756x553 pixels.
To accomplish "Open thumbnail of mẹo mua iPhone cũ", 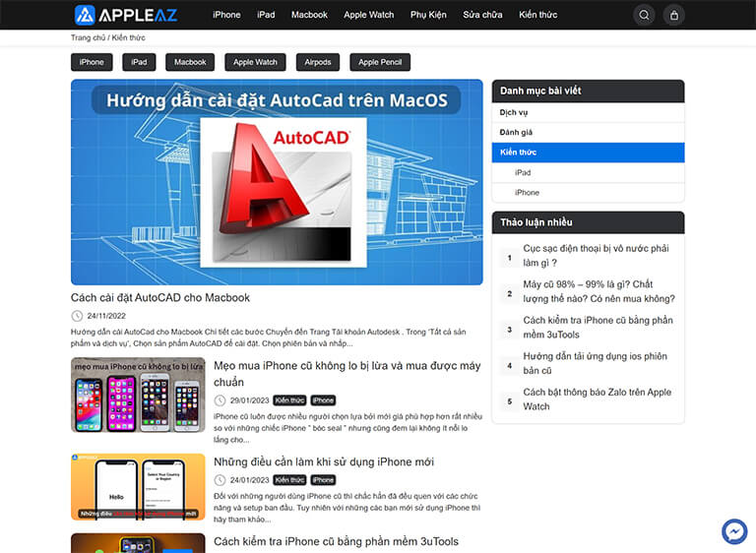I will (138, 395).
